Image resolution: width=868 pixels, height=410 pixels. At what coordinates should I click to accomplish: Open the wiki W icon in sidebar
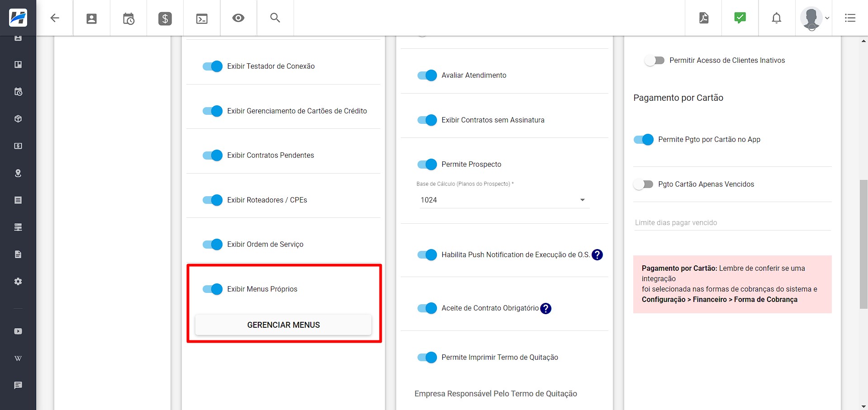point(18,358)
